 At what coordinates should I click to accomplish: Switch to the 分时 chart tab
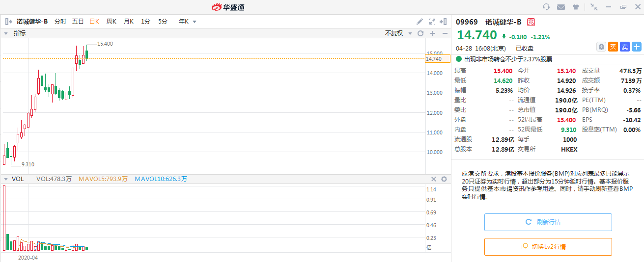(60, 22)
